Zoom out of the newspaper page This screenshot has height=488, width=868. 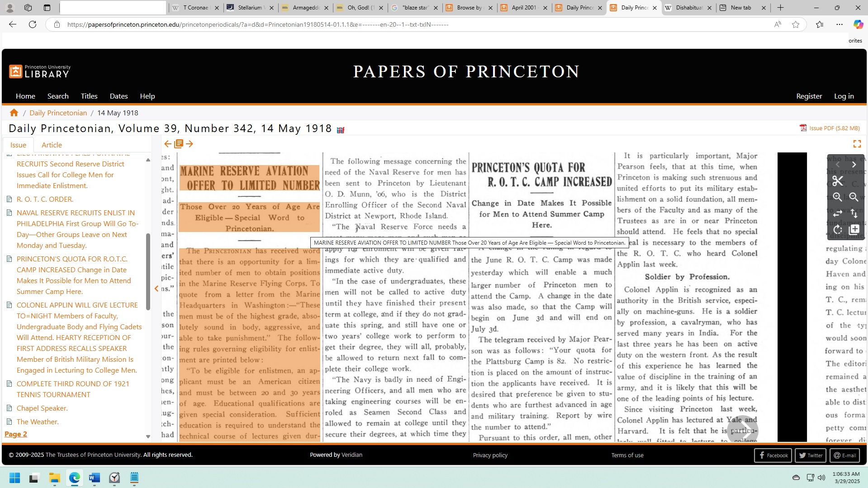click(x=854, y=197)
